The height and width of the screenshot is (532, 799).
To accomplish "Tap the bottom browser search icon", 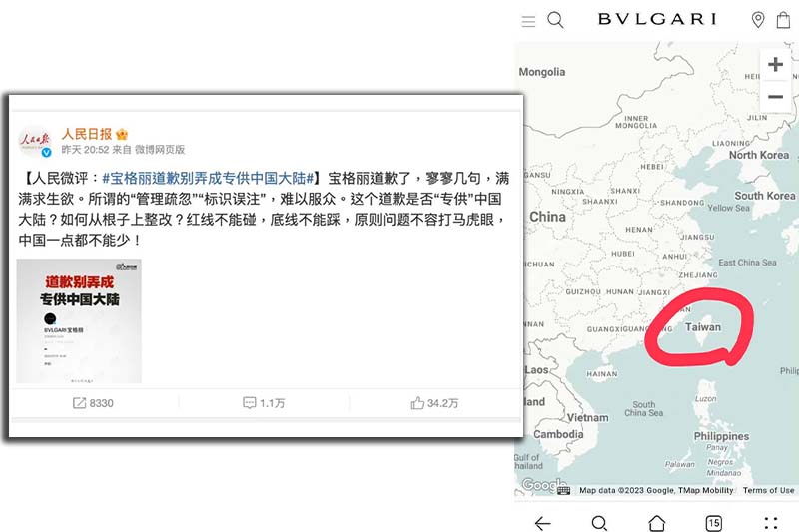I will 599,523.
